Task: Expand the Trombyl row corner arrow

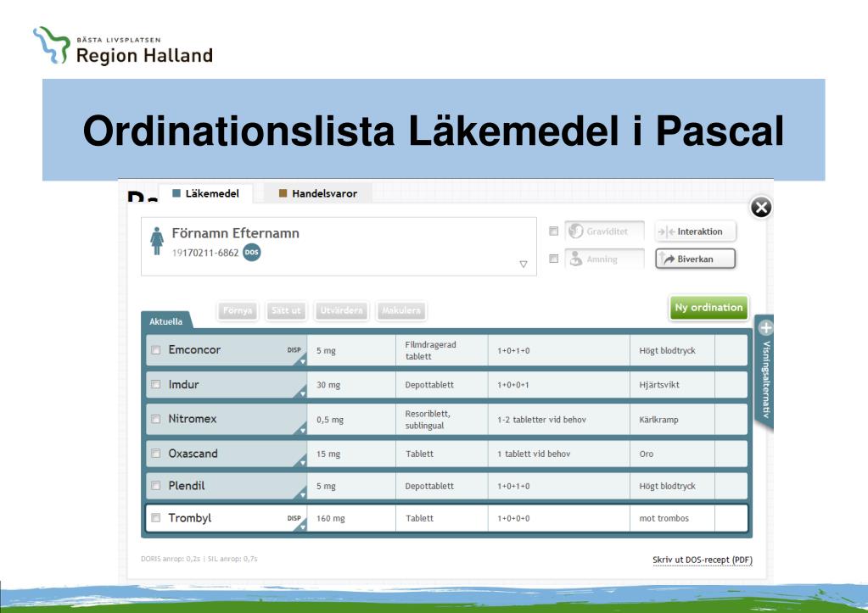Action: (x=302, y=527)
